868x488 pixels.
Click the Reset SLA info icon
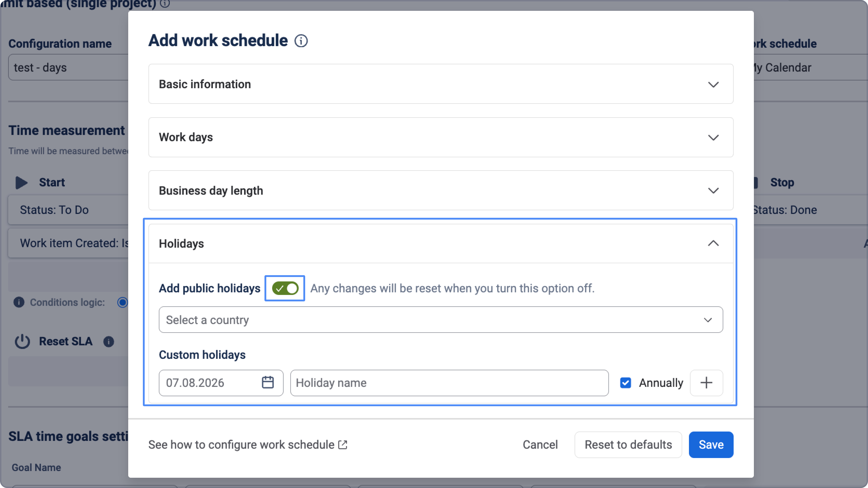point(108,341)
